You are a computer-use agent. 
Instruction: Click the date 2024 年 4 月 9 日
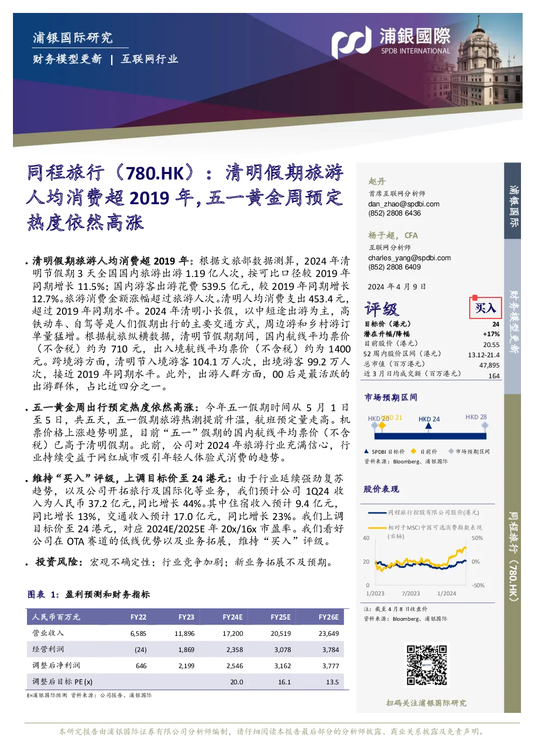[397, 287]
